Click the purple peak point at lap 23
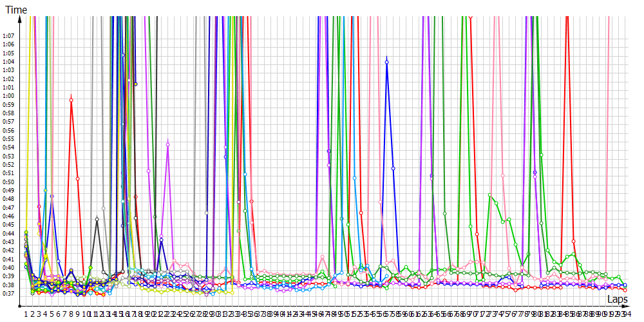This screenshot has width=644, height=322. coord(167,144)
